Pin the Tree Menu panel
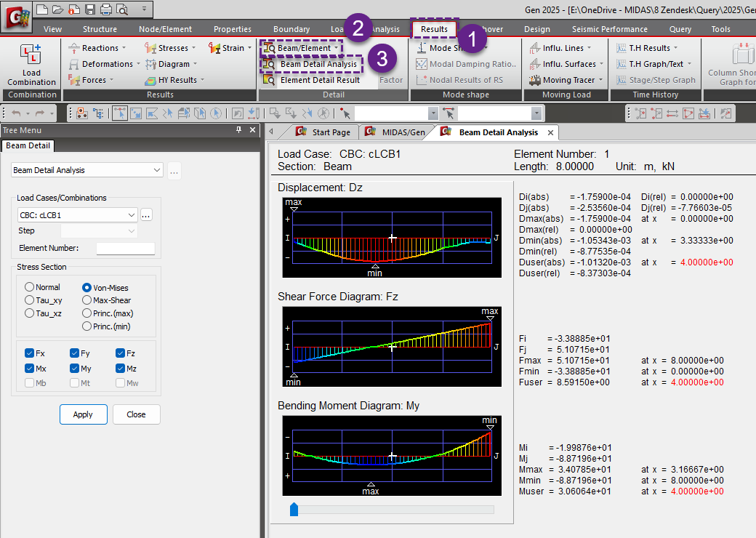This screenshot has width=756, height=538. 238,129
